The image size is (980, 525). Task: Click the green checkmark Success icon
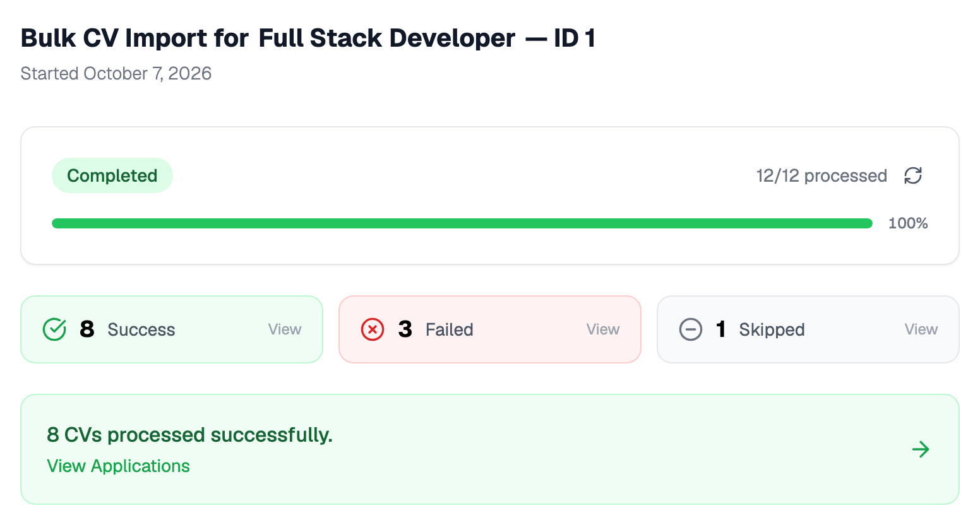54,329
